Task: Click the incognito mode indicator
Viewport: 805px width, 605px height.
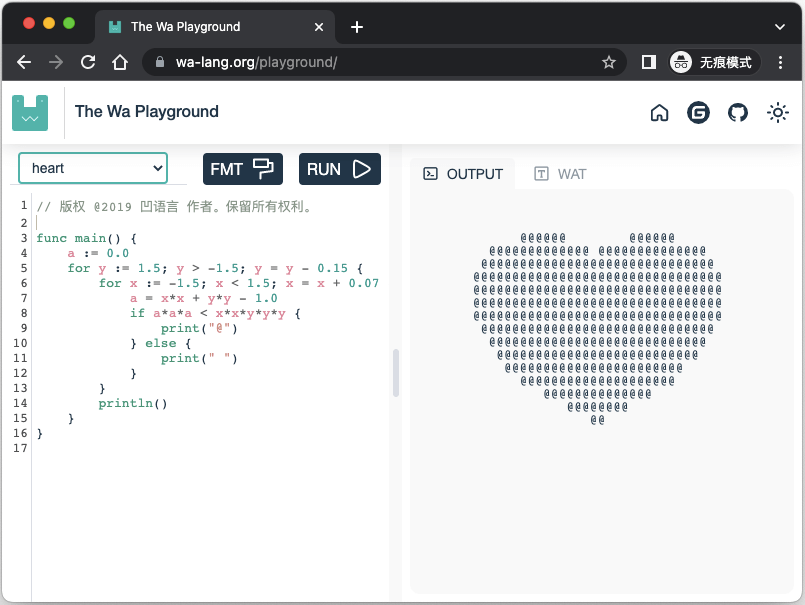Action: (714, 62)
